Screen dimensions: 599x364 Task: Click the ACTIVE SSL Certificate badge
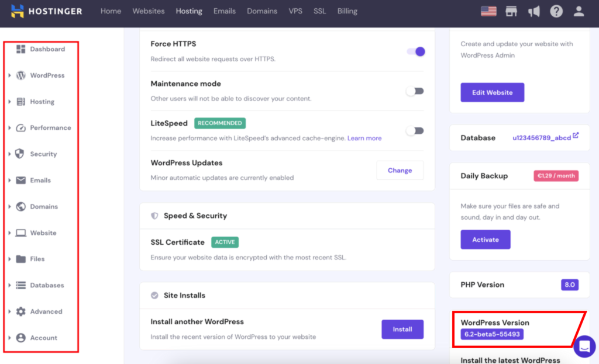(x=225, y=242)
